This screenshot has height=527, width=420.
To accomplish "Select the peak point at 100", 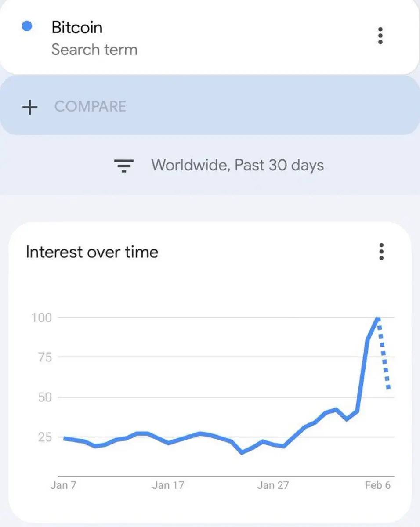I will tap(378, 318).
